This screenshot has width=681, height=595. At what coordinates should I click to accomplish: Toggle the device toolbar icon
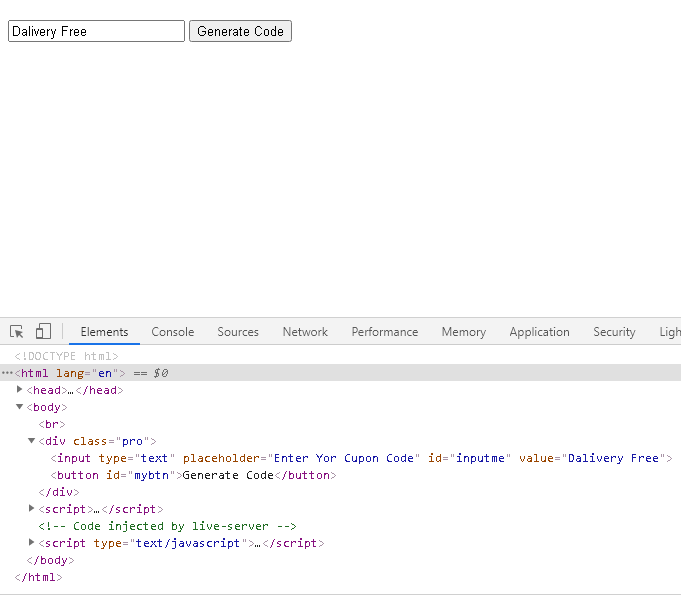[x=43, y=331]
